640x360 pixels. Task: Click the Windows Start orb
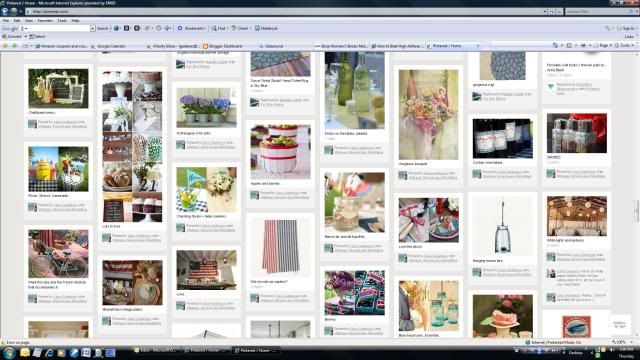[x=9, y=353]
